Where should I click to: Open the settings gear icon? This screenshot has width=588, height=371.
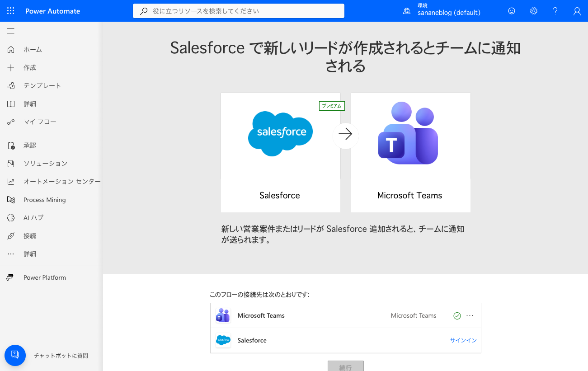pyautogui.click(x=534, y=11)
